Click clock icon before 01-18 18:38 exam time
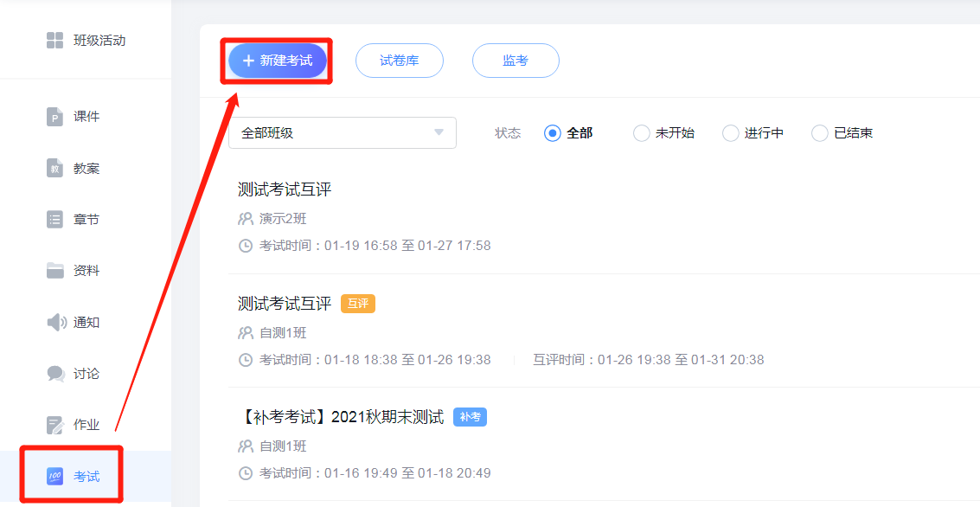The image size is (980, 507). [246, 359]
